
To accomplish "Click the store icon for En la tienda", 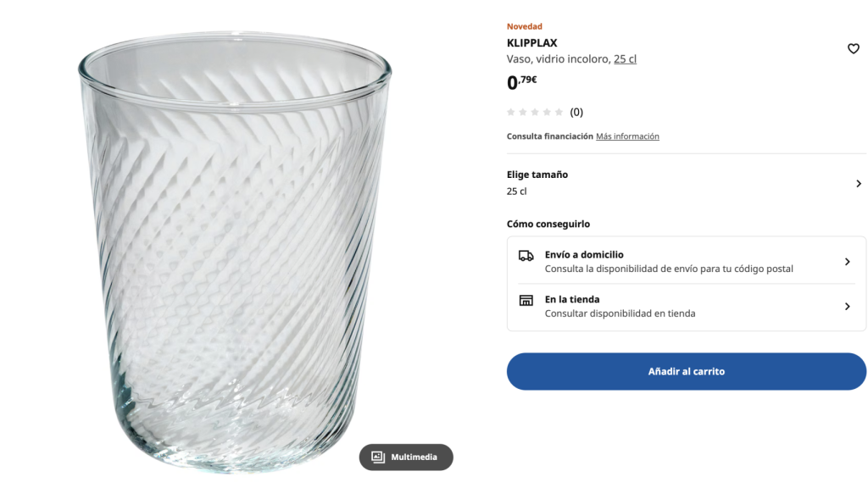I will (x=526, y=300).
